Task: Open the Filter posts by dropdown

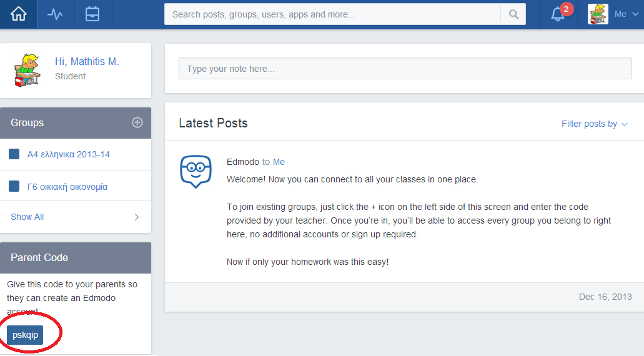Action: coord(594,124)
